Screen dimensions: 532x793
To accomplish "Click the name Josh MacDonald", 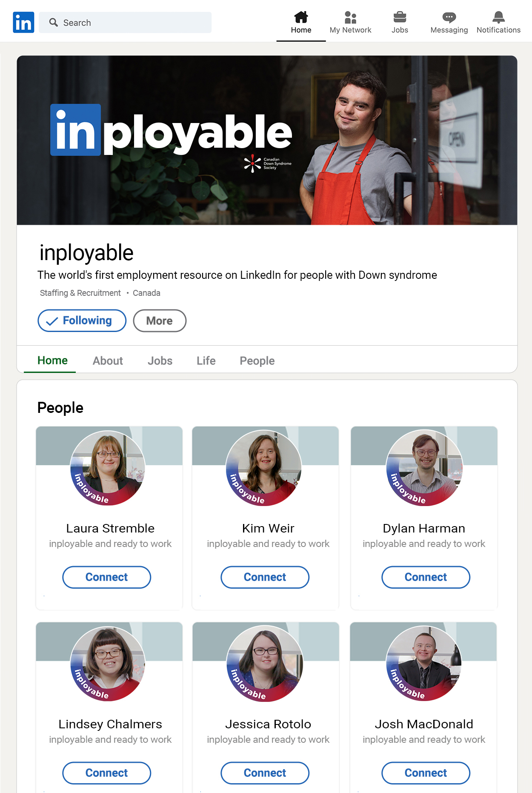I will tap(424, 724).
